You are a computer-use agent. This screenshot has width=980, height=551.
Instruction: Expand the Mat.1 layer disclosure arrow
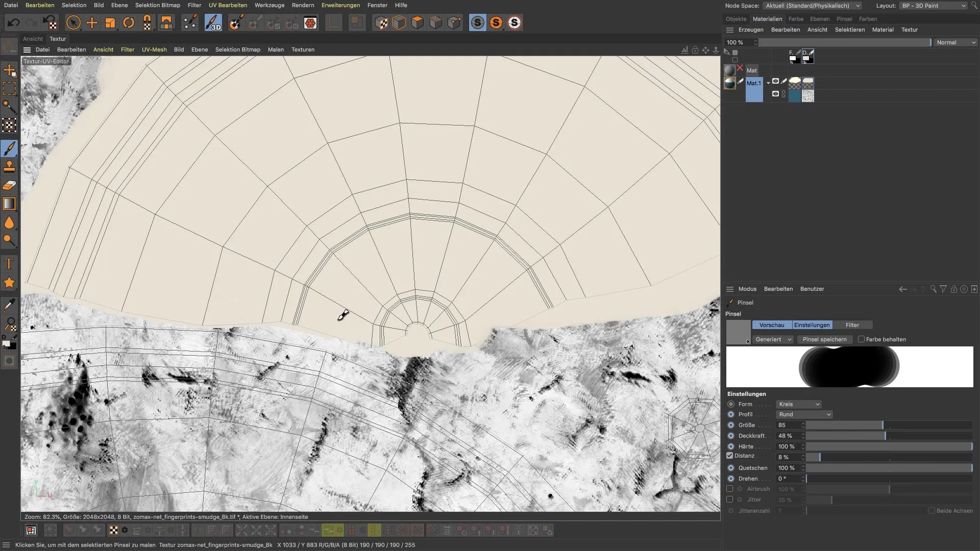[768, 83]
